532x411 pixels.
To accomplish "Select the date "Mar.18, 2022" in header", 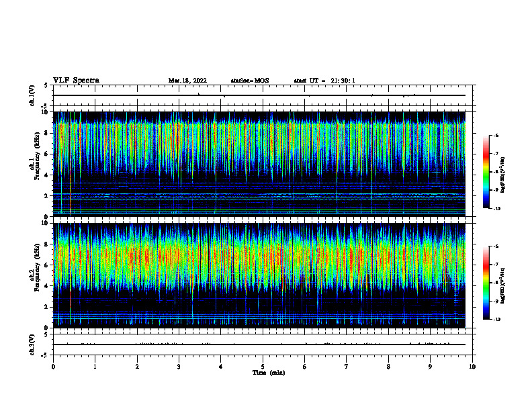I will click(187, 81).
